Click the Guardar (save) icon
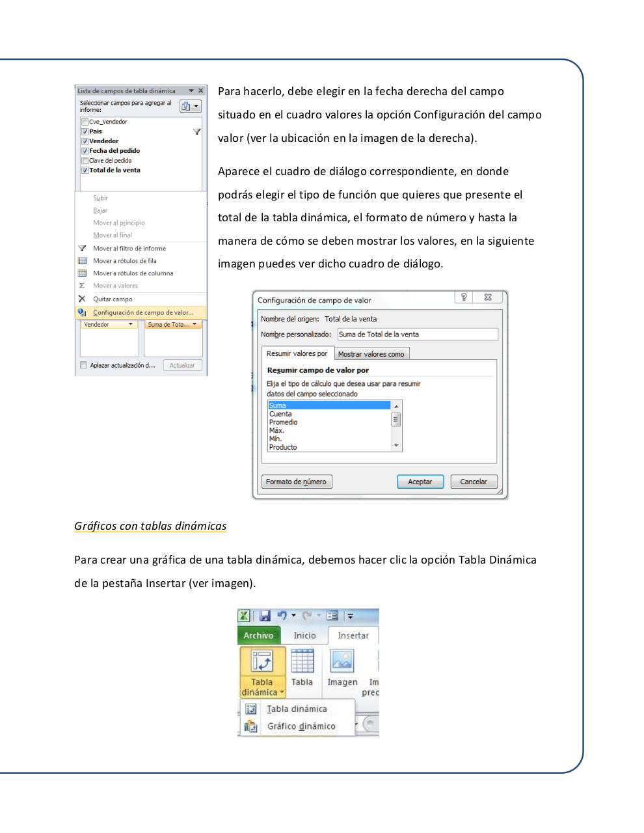The width and height of the screenshot is (644, 833). click(x=265, y=614)
